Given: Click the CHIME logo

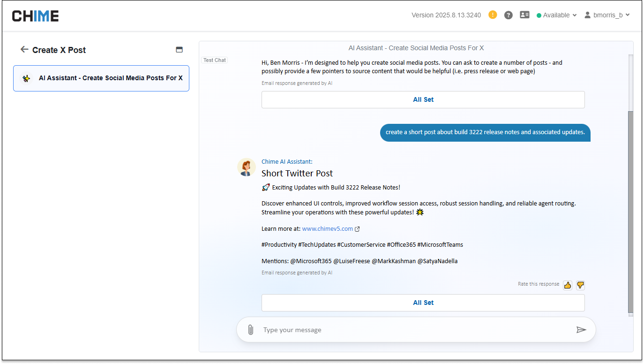Looking at the screenshot, I should 35,15.
